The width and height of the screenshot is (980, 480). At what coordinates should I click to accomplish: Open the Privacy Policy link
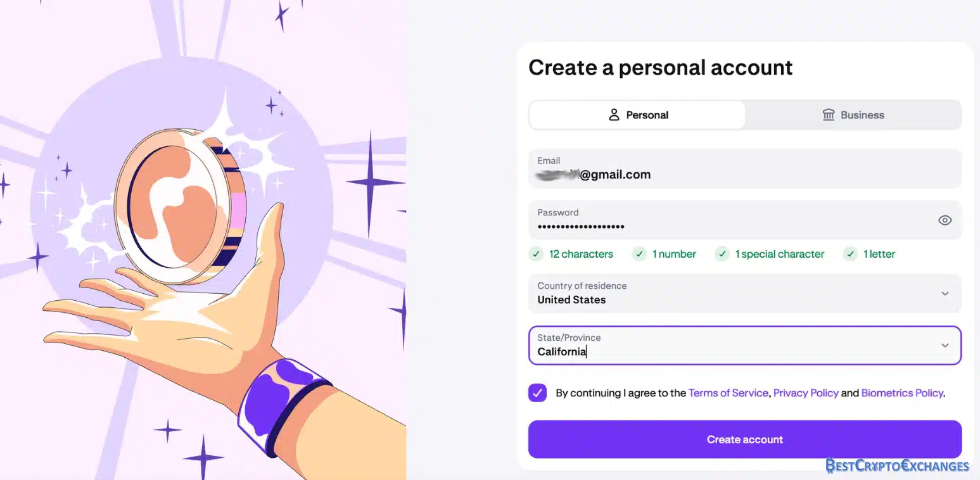806,393
